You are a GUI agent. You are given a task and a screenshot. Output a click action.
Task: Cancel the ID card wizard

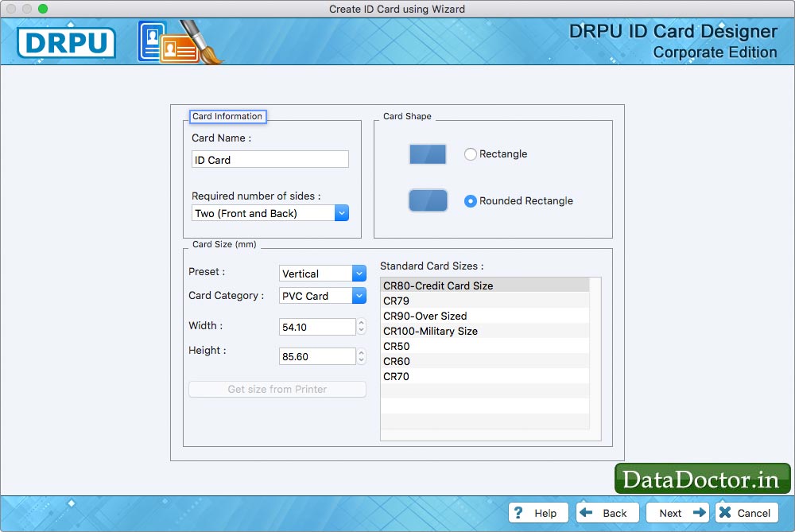pos(747,513)
